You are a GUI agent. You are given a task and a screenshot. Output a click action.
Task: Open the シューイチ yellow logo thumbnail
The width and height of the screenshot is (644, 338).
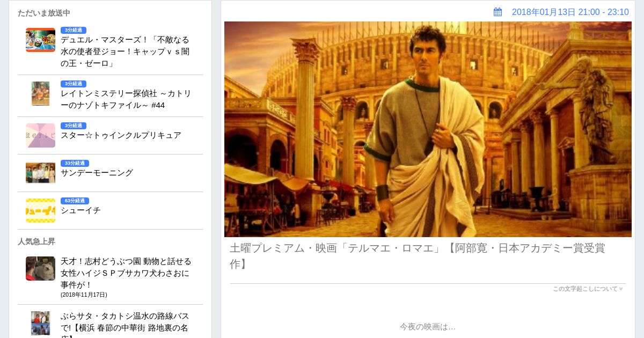tap(40, 210)
